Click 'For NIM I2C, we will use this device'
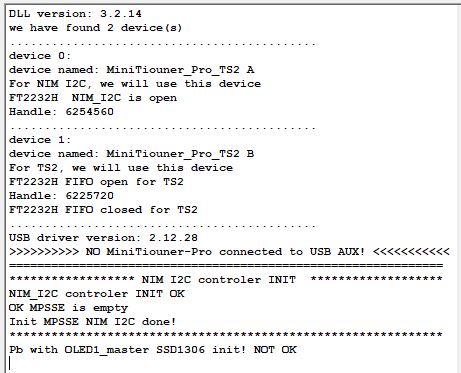This screenshot has width=461, height=373. [135, 84]
